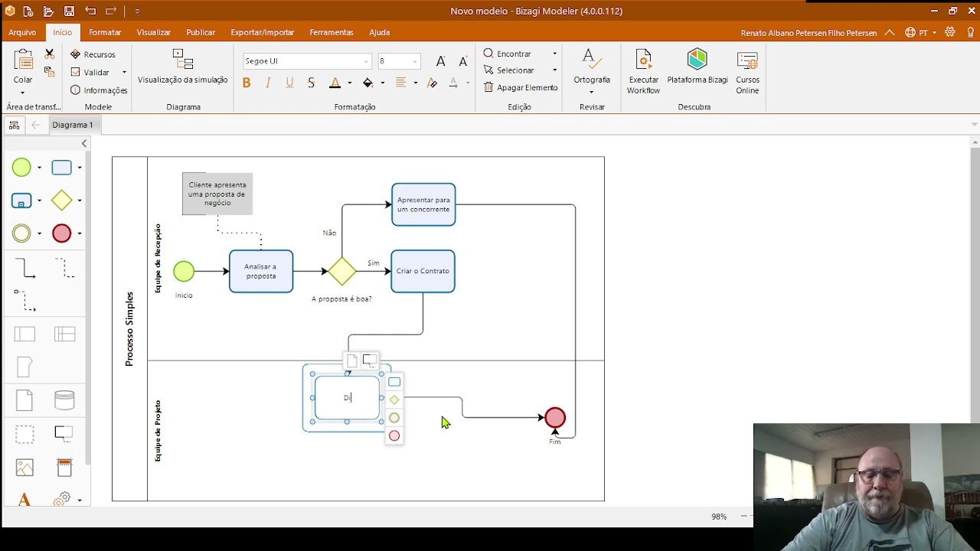Open the font size 8 dropdown
Screen dimensions: 980x551
(415, 61)
